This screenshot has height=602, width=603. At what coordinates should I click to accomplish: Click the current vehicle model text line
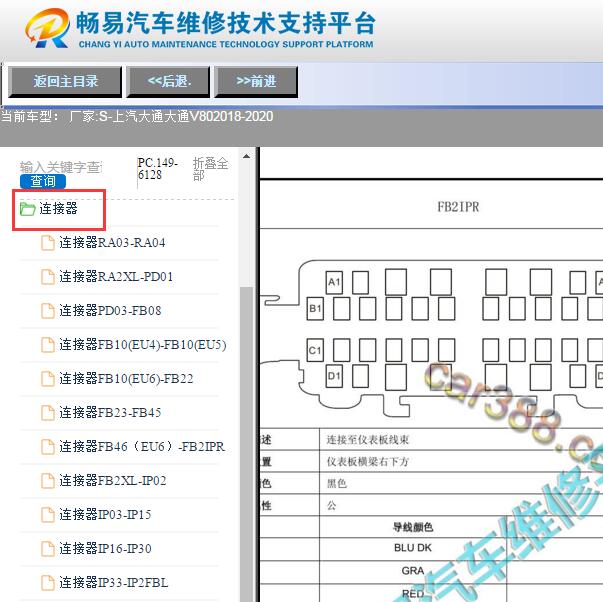tap(137, 116)
